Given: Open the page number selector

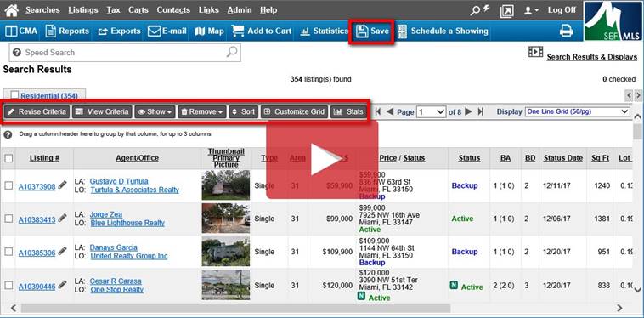Looking at the screenshot, I should pos(431,111).
